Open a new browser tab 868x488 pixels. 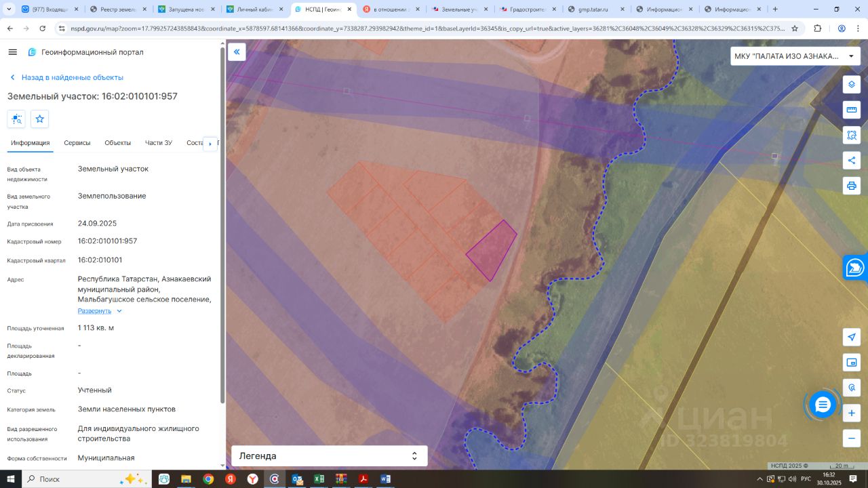775,9
